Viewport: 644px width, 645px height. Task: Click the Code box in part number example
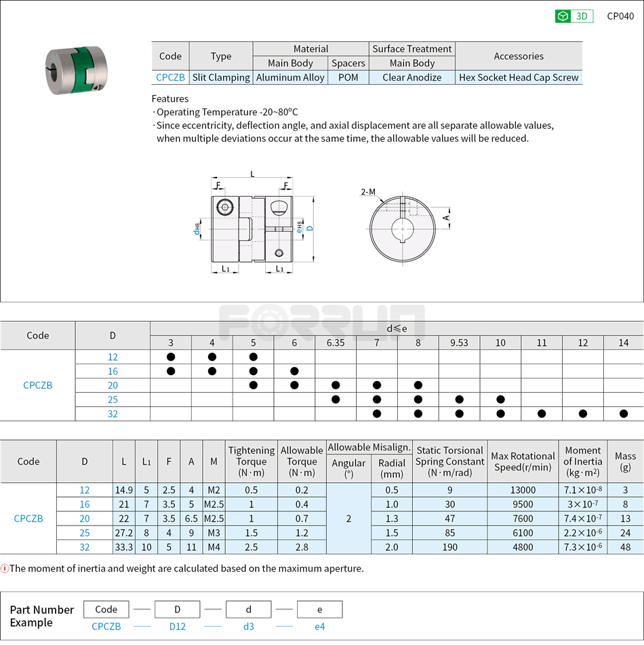(x=106, y=609)
